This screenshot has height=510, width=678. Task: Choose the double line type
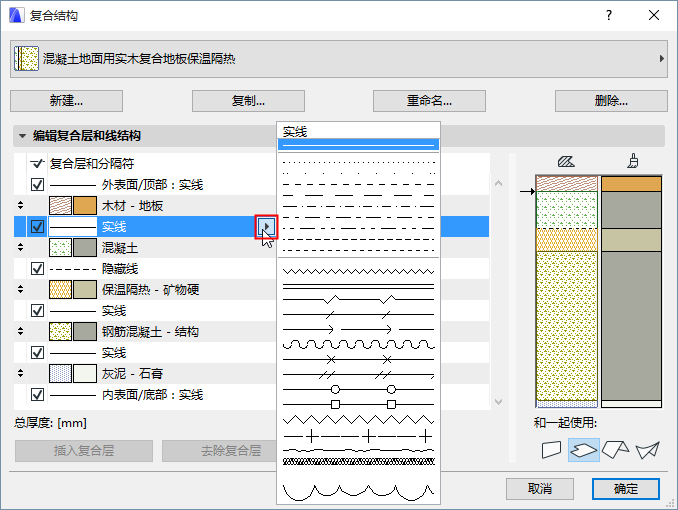pos(358,286)
